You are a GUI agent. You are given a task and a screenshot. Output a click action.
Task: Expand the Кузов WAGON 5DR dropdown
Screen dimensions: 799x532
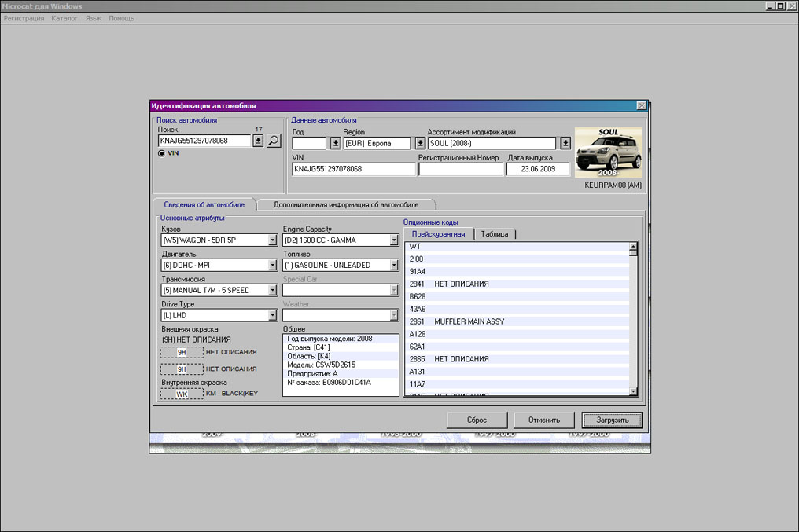tap(272, 240)
